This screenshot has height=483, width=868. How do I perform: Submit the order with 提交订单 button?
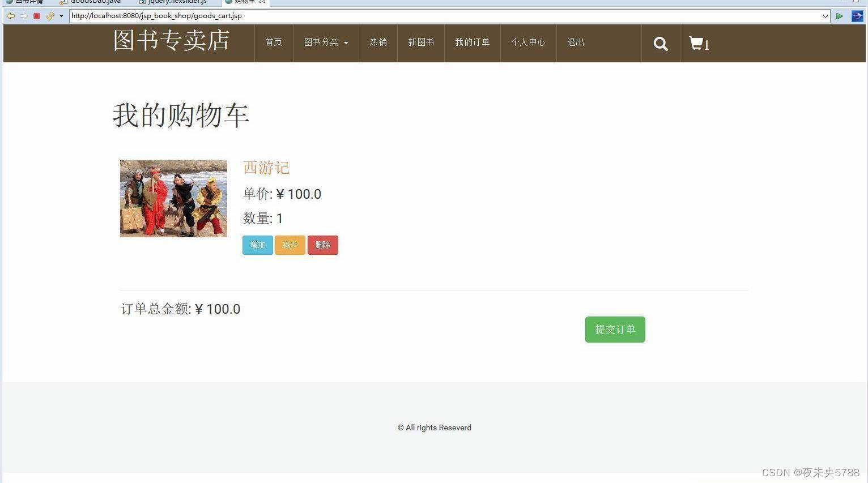(615, 330)
